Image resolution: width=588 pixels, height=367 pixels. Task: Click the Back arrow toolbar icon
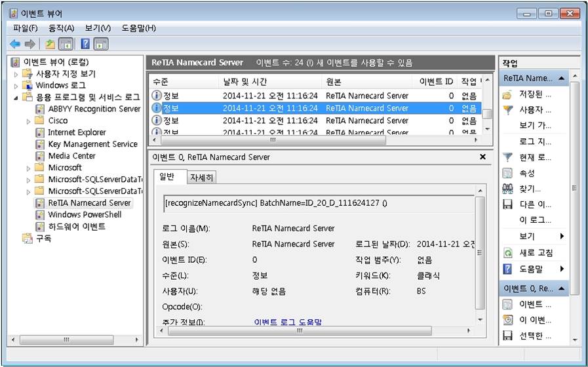tap(15, 44)
